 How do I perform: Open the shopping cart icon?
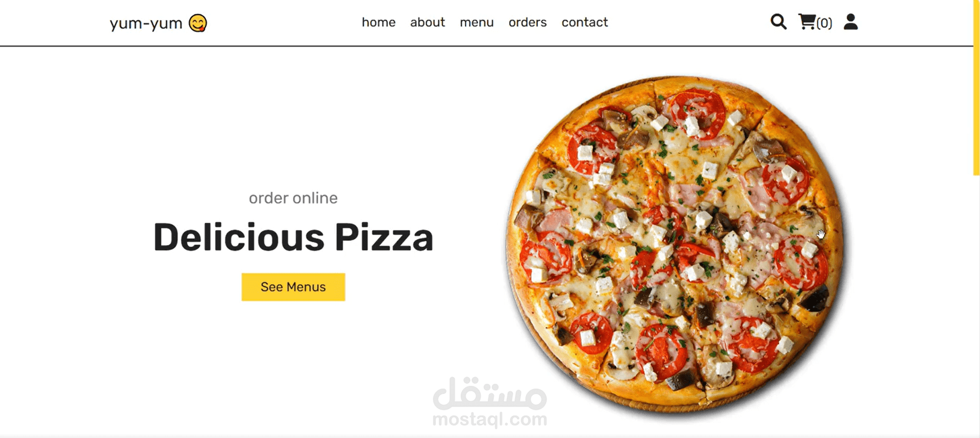pyautogui.click(x=807, y=22)
